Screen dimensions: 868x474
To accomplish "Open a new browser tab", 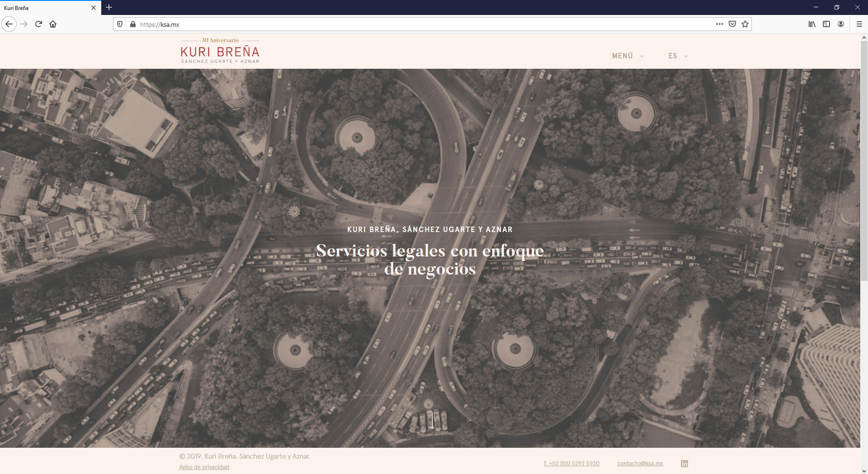I will pyautogui.click(x=109, y=7).
